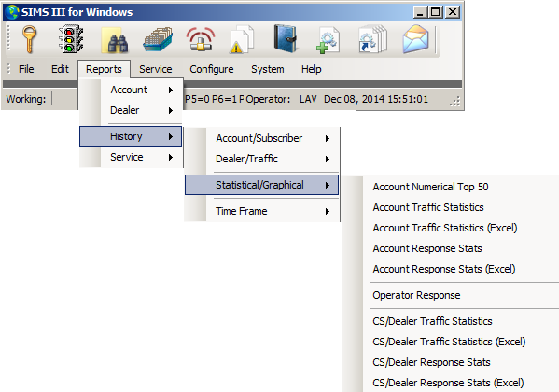Click the Working status field

tap(65, 98)
